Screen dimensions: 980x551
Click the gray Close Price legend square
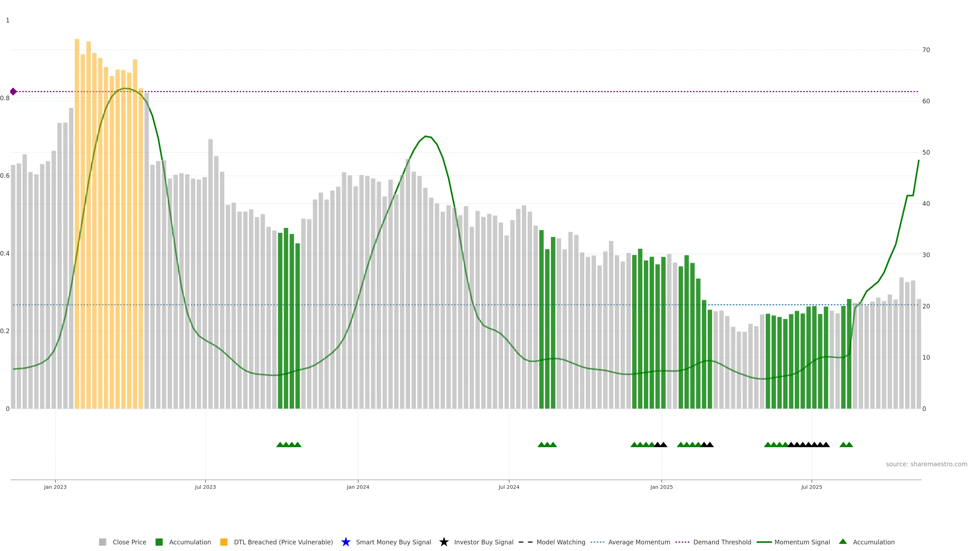(102, 542)
